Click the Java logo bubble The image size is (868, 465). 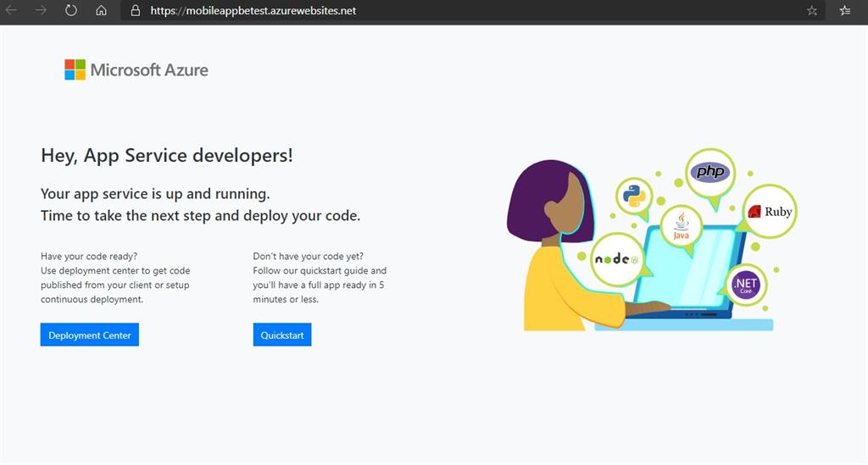(x=681, y=227)
